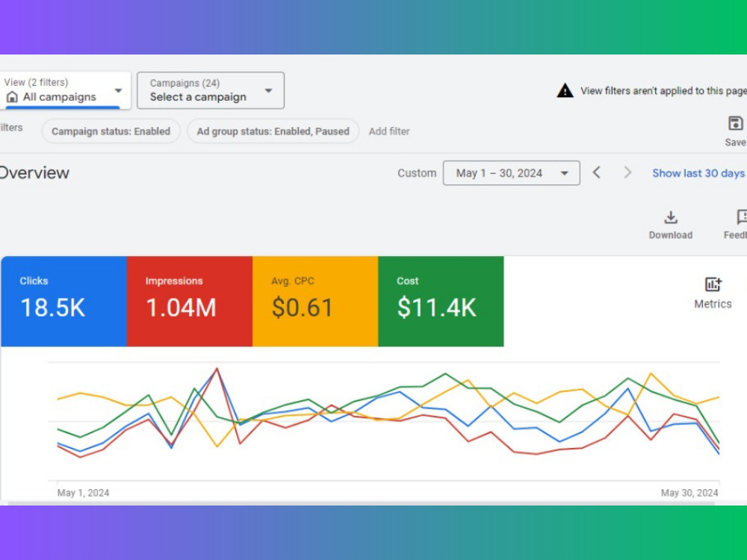Click the $11.4K cost value

point(436,308)
